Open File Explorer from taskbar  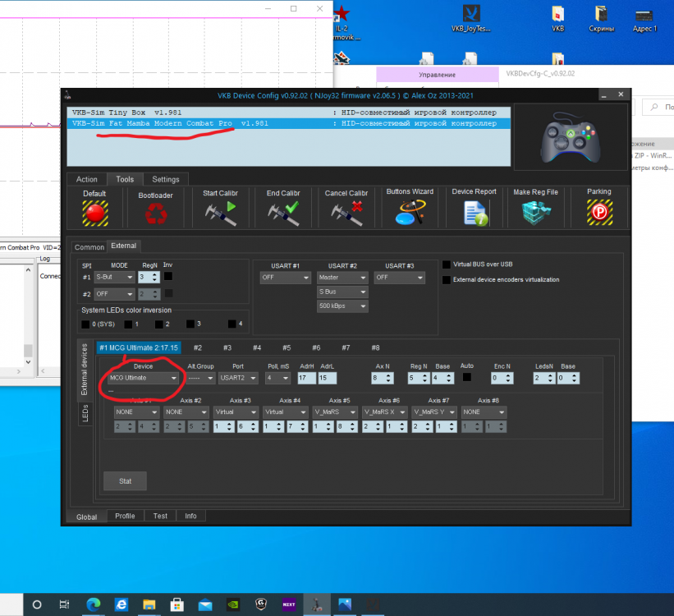[x=149, y=605]
